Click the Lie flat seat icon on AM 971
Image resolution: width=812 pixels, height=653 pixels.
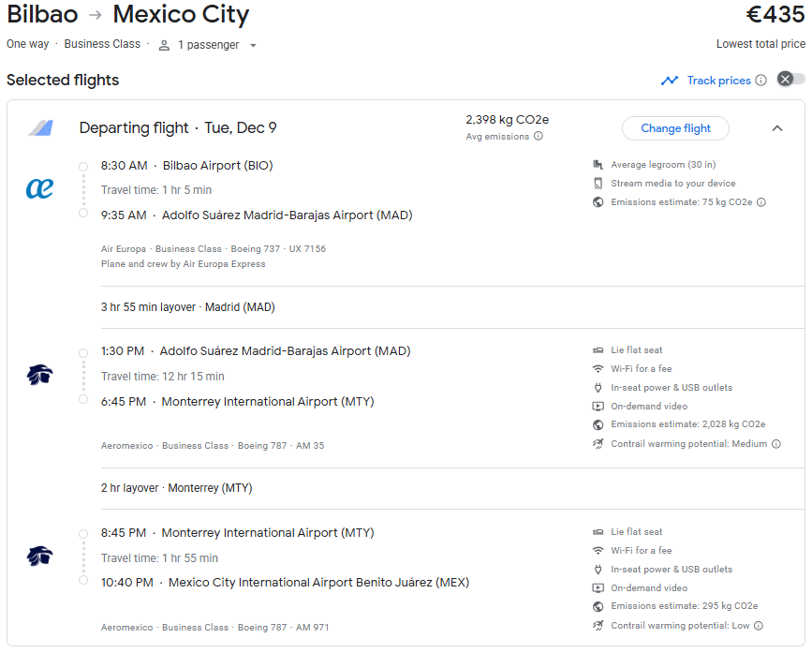click(x=598, y=532)
